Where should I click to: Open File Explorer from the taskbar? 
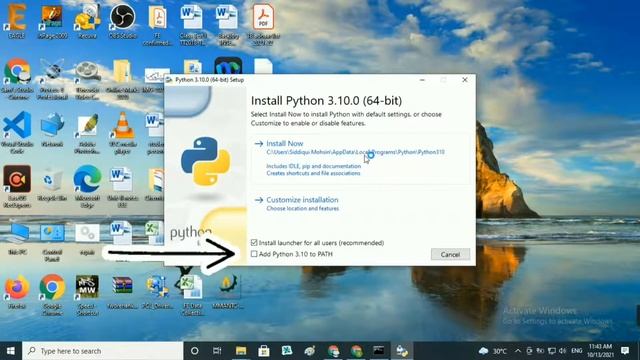click(x=241, y=351)
